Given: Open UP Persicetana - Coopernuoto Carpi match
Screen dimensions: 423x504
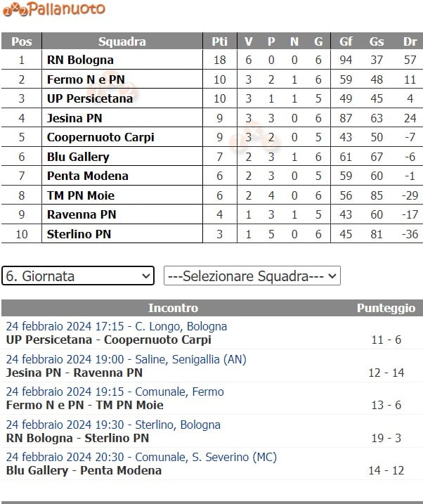Looking at the screenshot, I should point(108,340).
